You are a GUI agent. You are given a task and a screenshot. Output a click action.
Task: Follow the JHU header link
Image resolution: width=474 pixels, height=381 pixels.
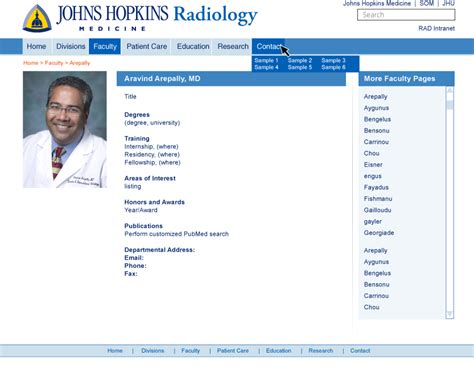[x=448, y=3]
